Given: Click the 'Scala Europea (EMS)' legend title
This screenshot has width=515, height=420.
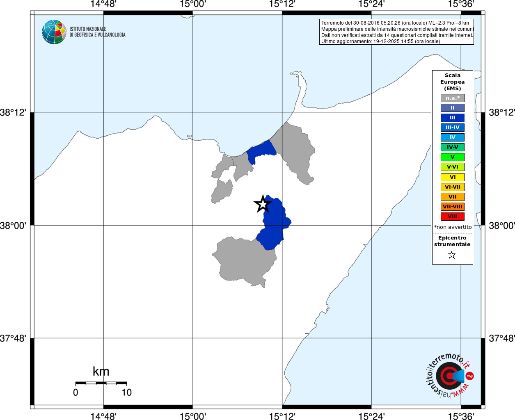Looking at the screenshot, I should 453,82.
